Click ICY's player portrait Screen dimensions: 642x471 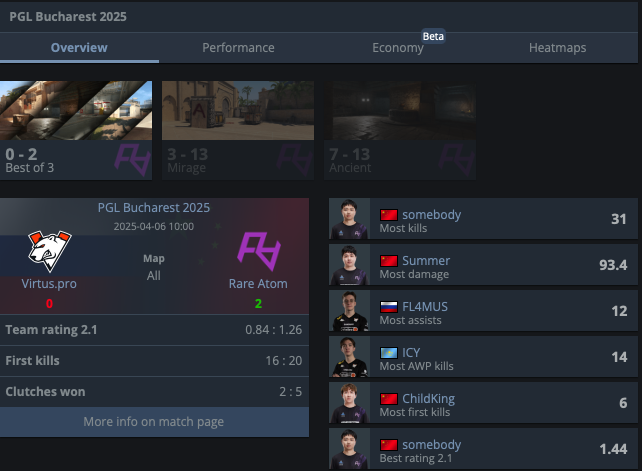click(349, 357)
